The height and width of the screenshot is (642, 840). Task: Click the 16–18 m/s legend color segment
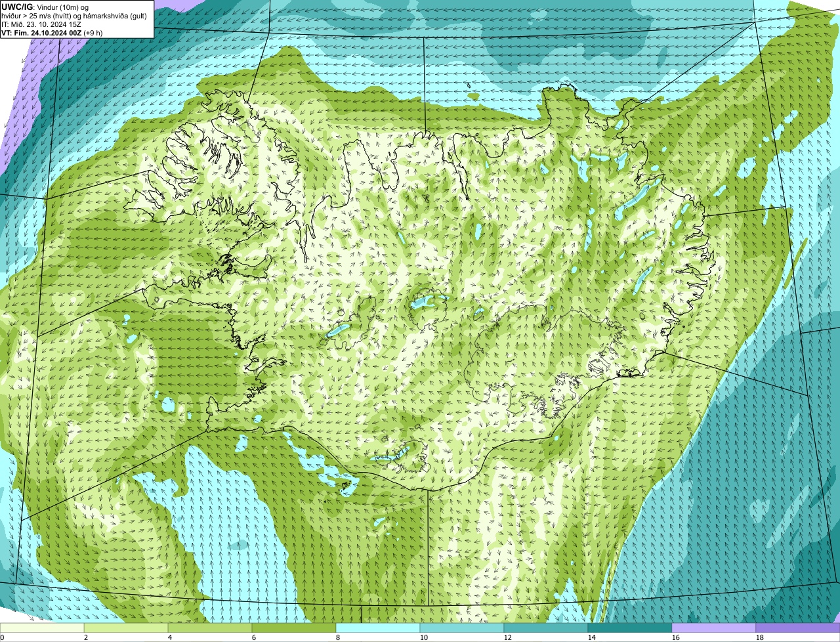click(714, 628)
